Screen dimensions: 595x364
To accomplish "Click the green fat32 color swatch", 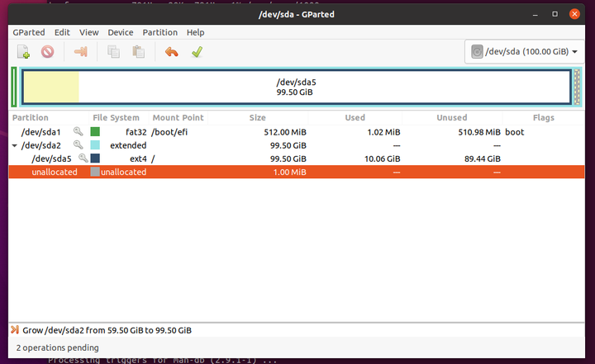I will pyautogui.click(x=95, y=131).
